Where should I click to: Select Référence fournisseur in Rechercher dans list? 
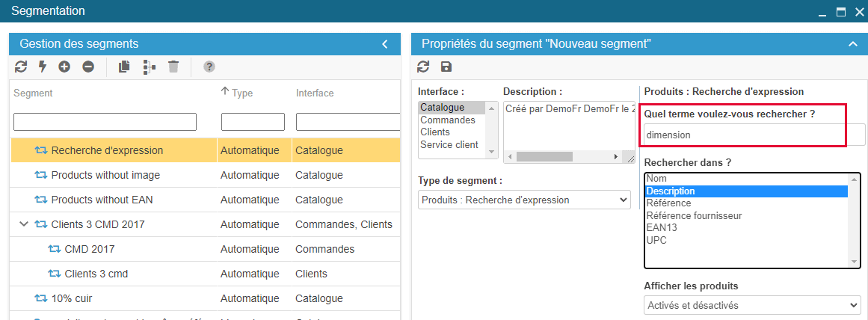click(x=694, y=215)
